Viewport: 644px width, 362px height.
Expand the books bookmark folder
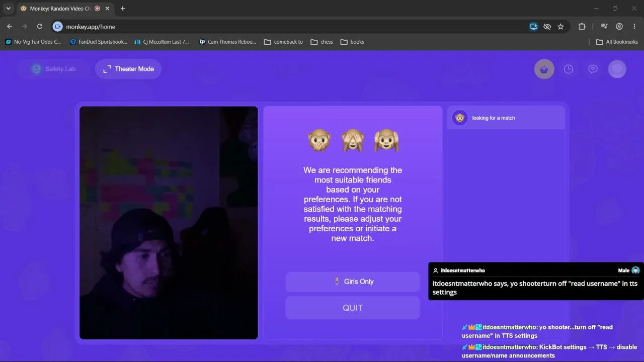click(x=352, y=42)
